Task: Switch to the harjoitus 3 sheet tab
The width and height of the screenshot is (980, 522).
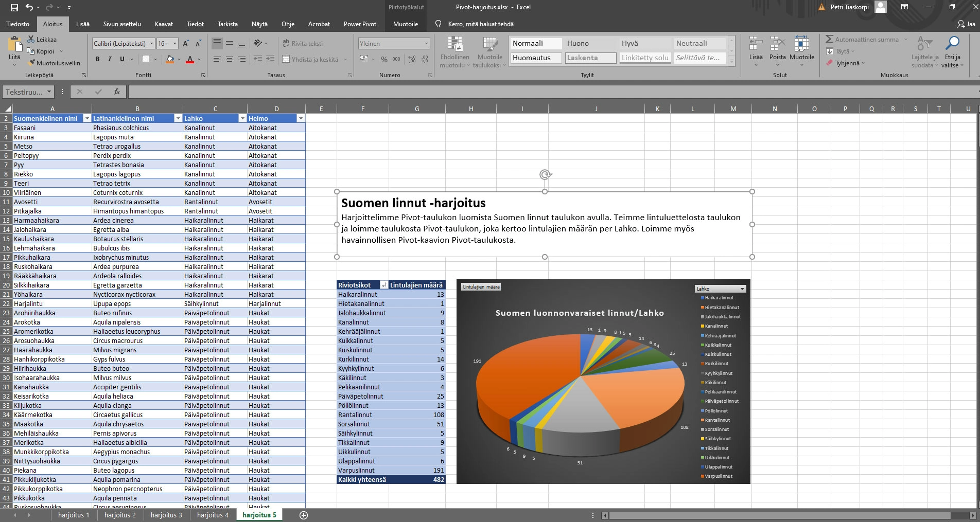Action: tap(166, 515)
